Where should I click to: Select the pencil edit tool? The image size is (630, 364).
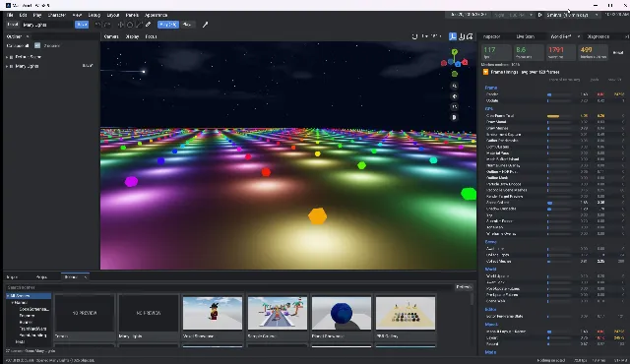coord(149,25)
